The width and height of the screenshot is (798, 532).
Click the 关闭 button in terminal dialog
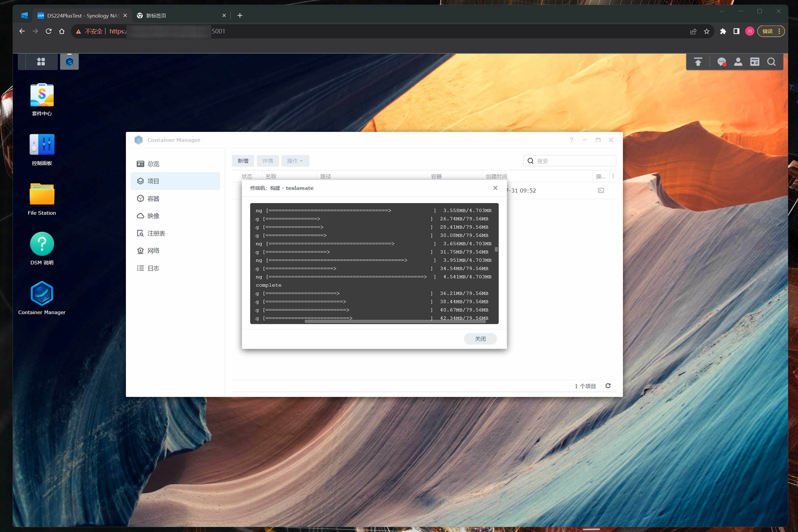point(480,339)
